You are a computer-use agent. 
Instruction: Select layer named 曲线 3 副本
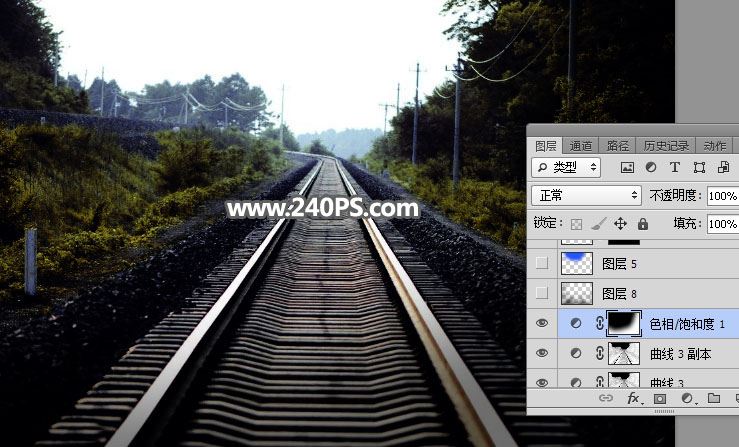coord(680,354)
